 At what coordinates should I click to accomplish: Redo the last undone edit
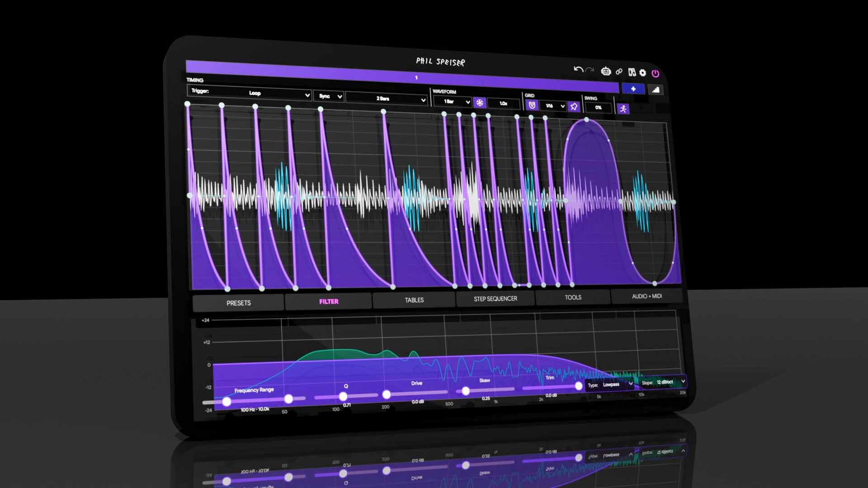(590, 70)
